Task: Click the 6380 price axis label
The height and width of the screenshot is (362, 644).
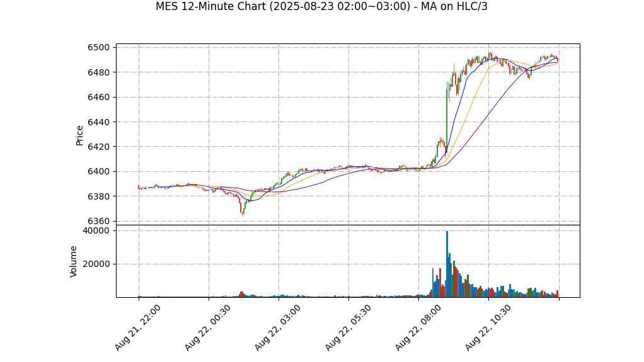Action: point(98,196)
